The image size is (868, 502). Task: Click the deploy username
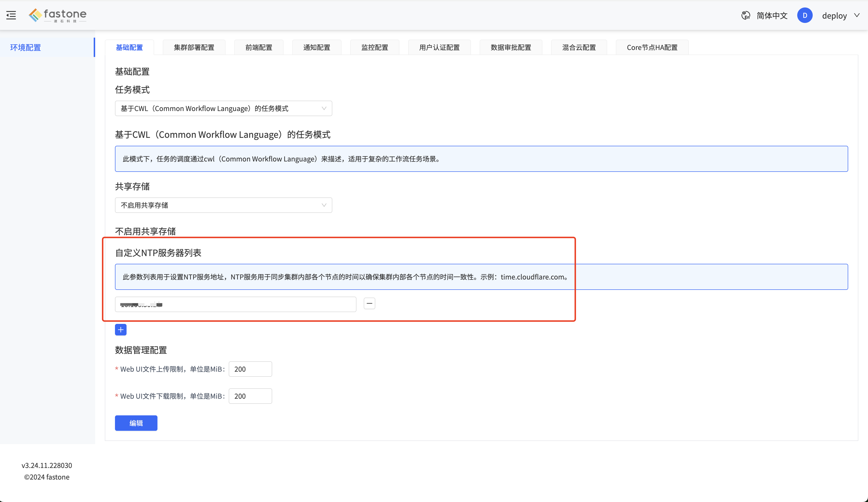click(834, 15)
